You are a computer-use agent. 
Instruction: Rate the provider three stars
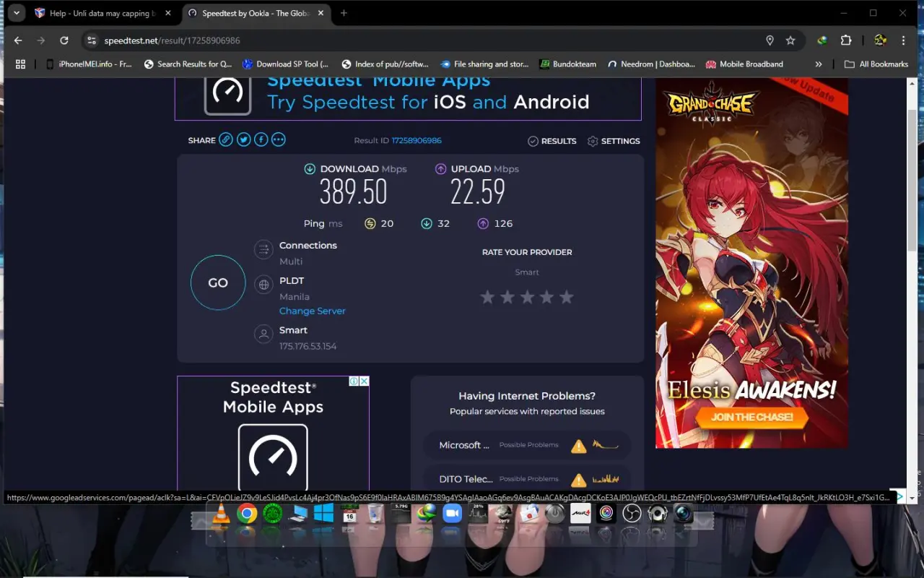tap(527, 297)
